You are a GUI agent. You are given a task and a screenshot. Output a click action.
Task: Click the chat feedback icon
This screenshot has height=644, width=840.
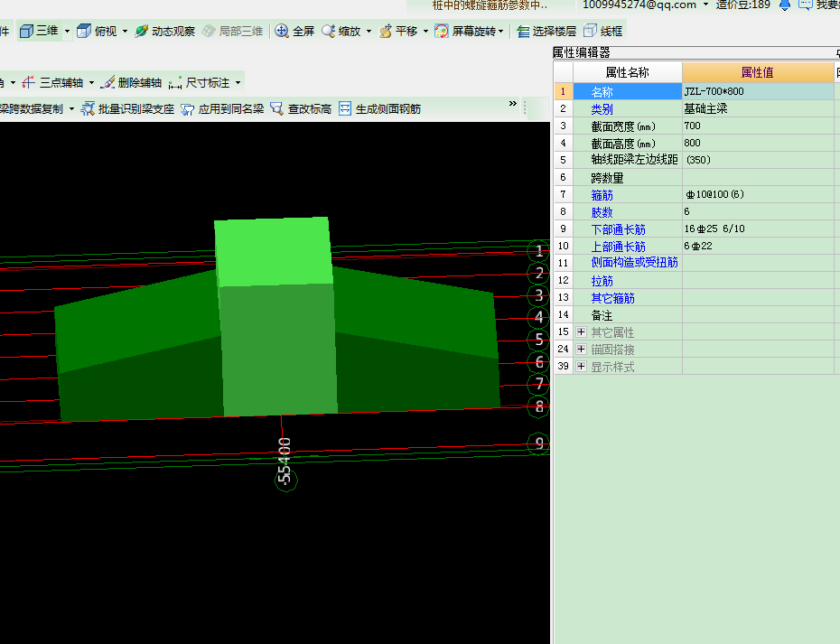click(805, 5)
